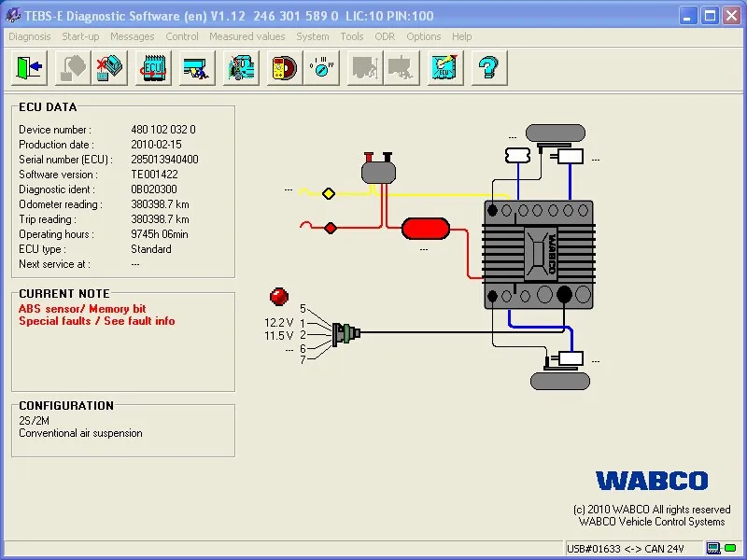This screenshot has width=747, height=560.
Task: Click the mechanic under trailer toolbar icon
Action: coord(197,68)
